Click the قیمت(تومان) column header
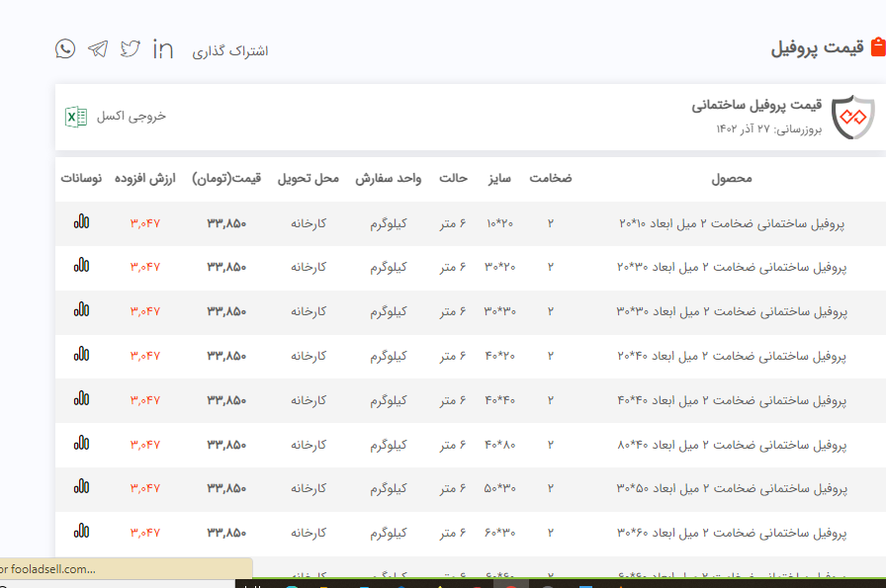This screenshot has height=588, width=886. pyautogui.click(x=226, y=179)
